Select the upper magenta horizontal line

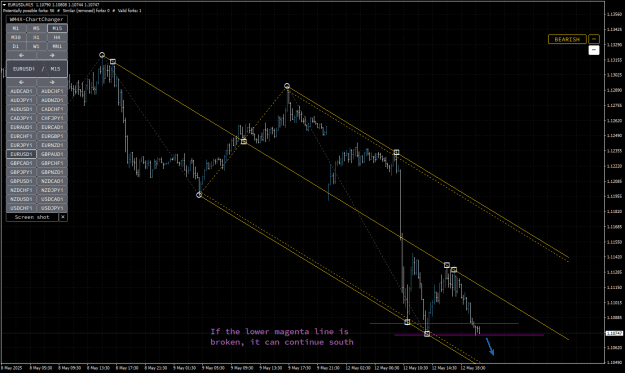(x=444, y=323)
